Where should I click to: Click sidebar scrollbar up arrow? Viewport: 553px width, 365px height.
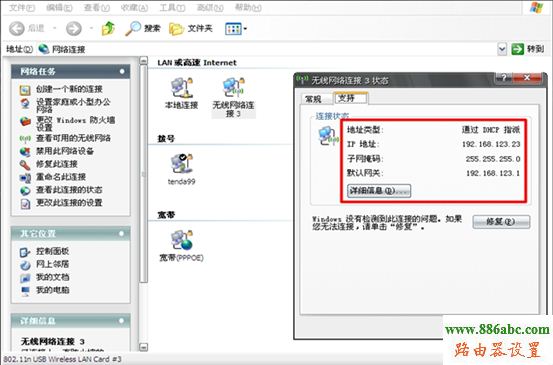tap(143, 61)
